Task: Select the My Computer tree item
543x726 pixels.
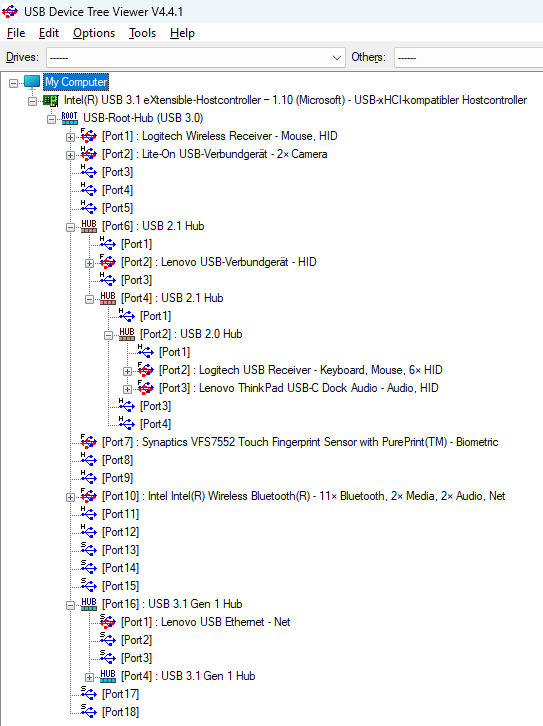Action: (76, 82)
